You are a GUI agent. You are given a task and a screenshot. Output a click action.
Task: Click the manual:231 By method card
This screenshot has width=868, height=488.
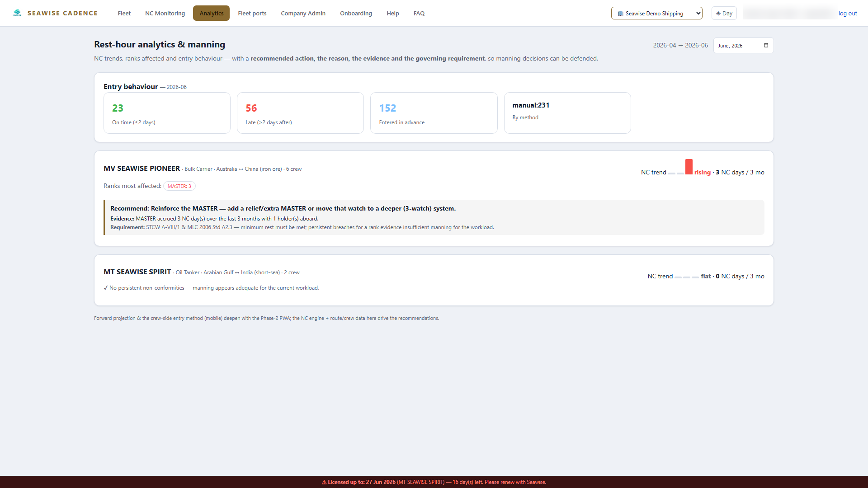(567, 113)
